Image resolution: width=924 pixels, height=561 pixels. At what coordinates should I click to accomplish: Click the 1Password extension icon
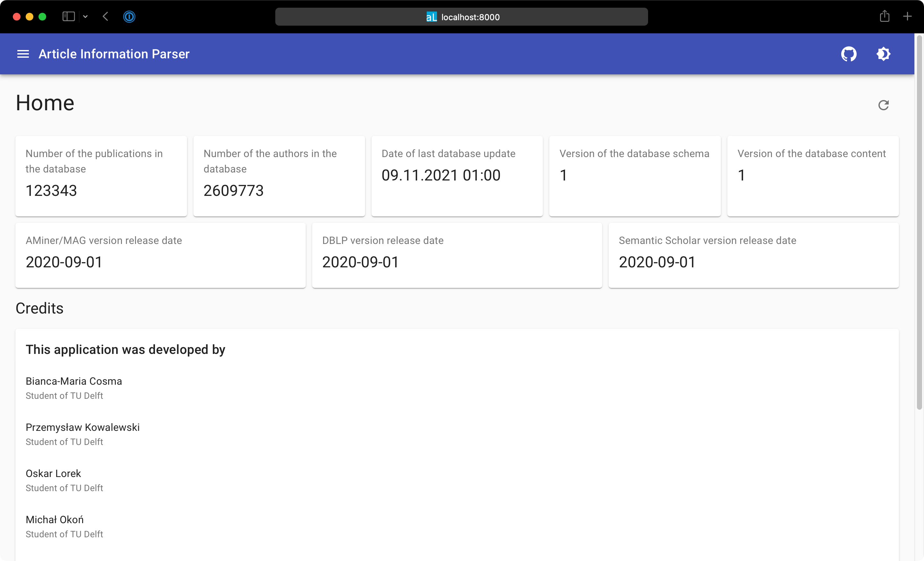point(129,16)
